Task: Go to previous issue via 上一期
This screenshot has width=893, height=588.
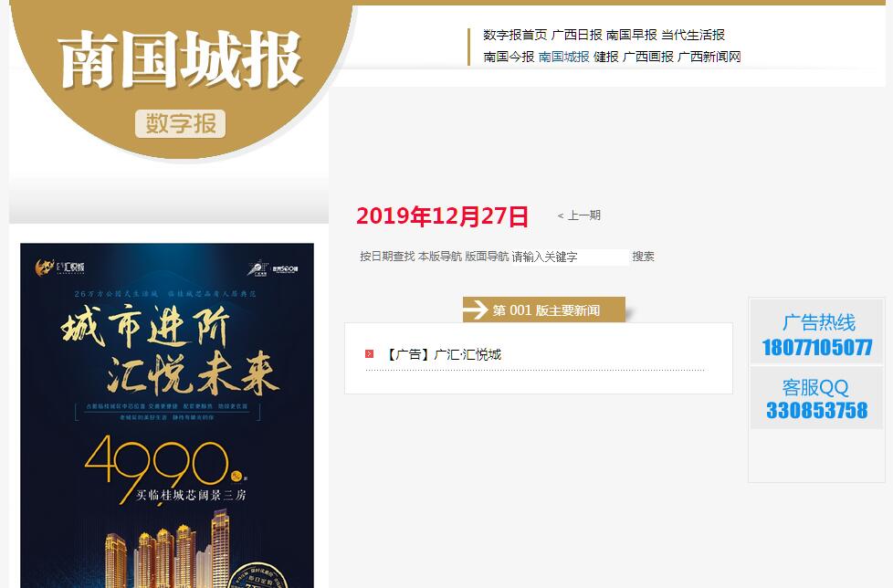Action: (x=579, y=215)
